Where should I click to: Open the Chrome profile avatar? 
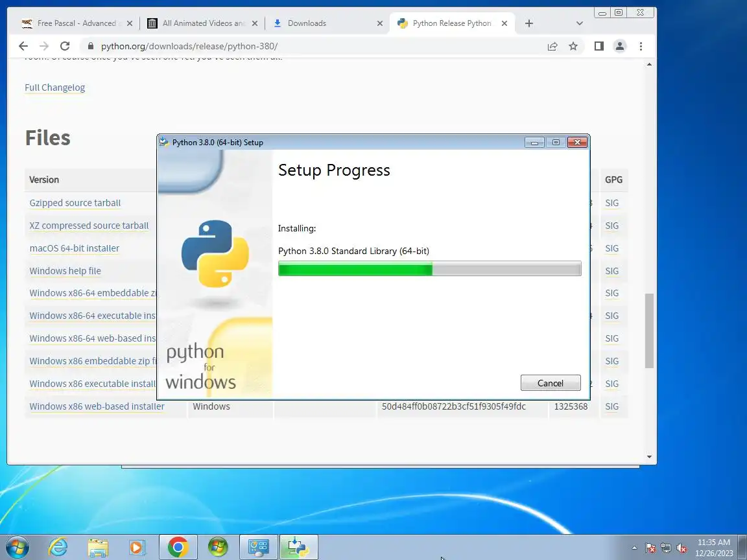(620, 46)
